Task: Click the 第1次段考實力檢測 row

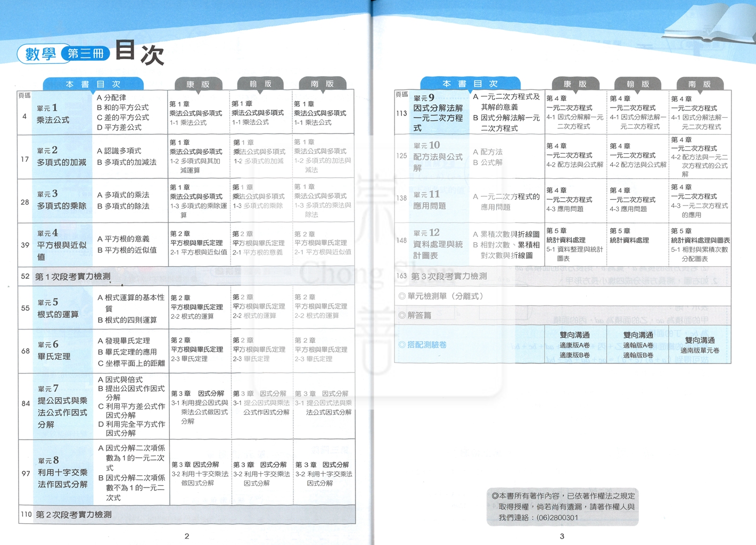Action: [187, 276]
